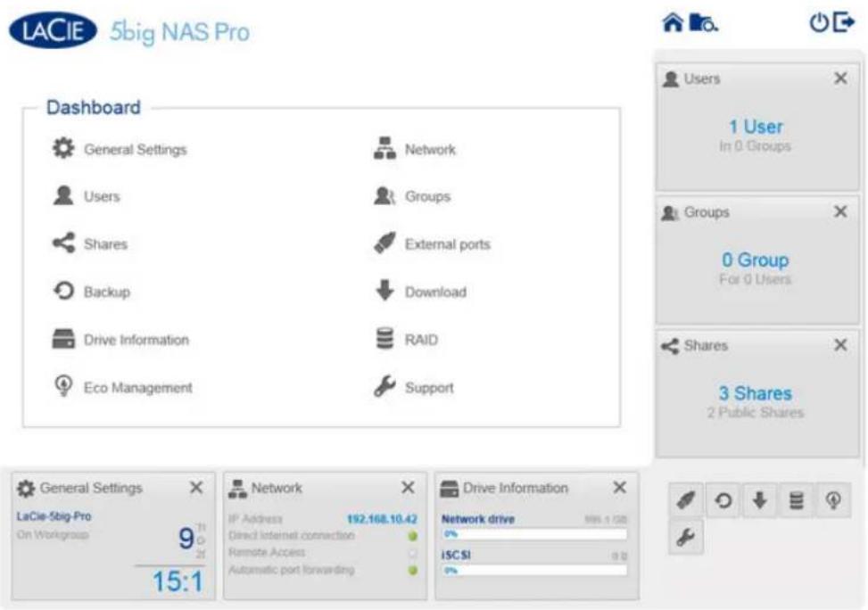Image resolution: width=868 pixels, height=610 pixels.
Task: Close the Shares widget
Action: point(840,345)
